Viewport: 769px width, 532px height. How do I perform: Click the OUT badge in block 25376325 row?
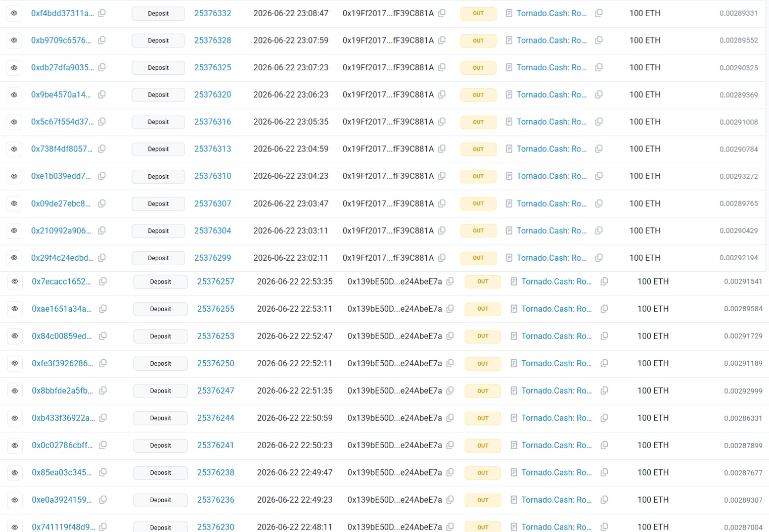478,68
